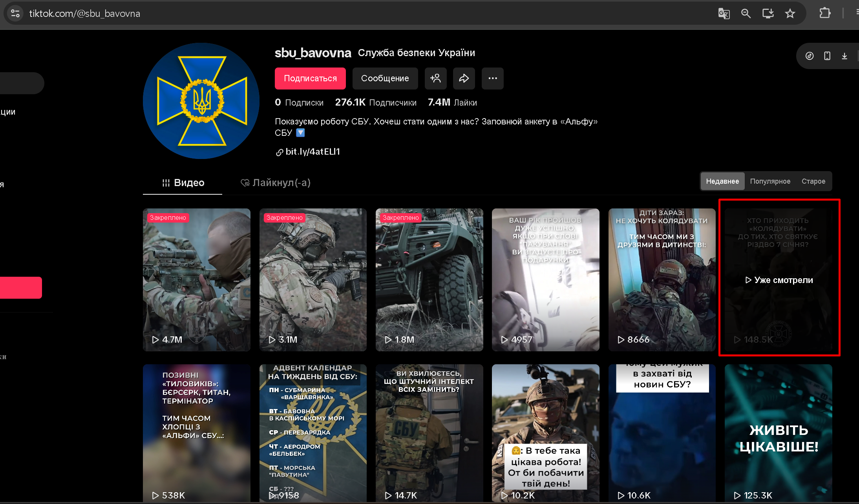The height and width of the screenshot is (504, 859).
Task: Click the Сообщение button
Action: [385, 79]
